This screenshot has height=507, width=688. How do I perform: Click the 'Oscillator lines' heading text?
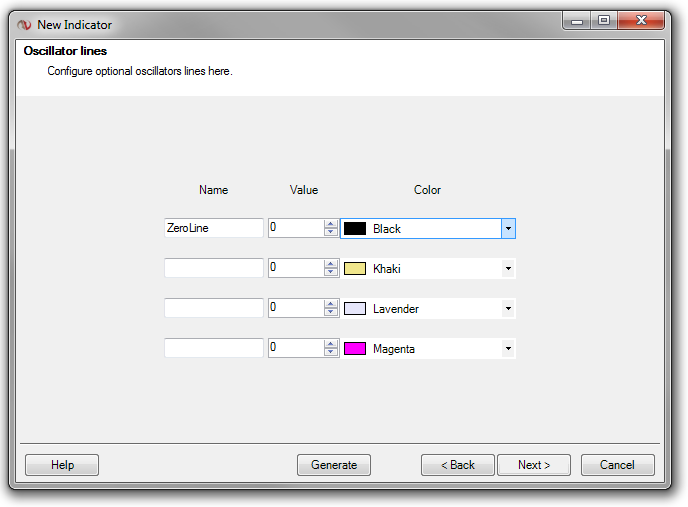point(65,51)
